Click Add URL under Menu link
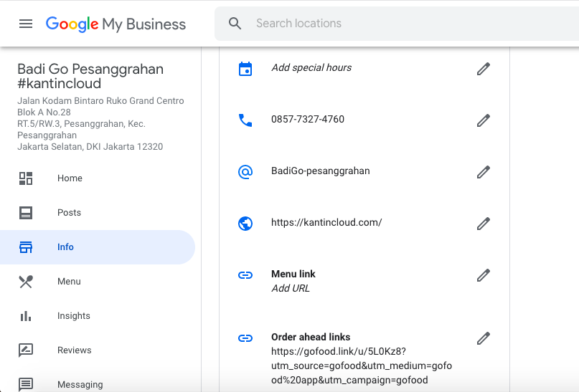 coord(291,288)
